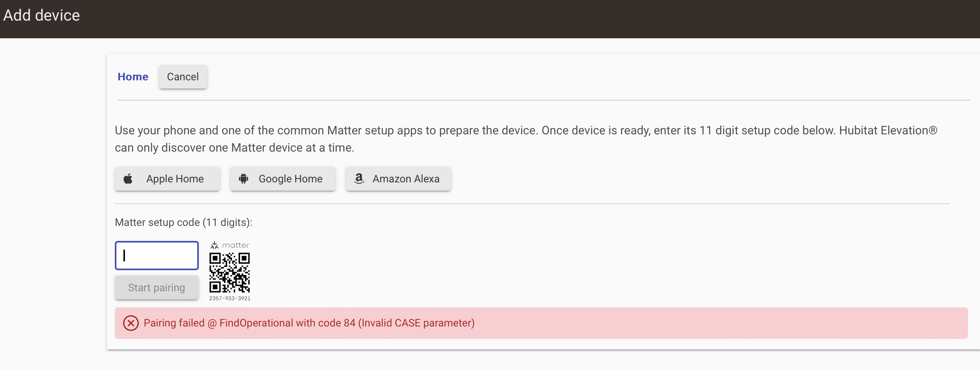Choose Apple Home setup option

pos(167,179)
